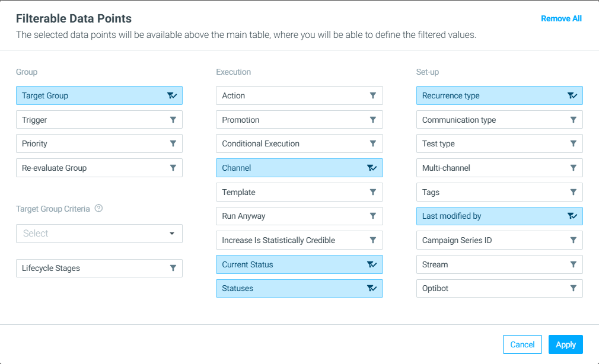
Task: Click the filter icon on Trigger
Action: (x=173, y=120)
